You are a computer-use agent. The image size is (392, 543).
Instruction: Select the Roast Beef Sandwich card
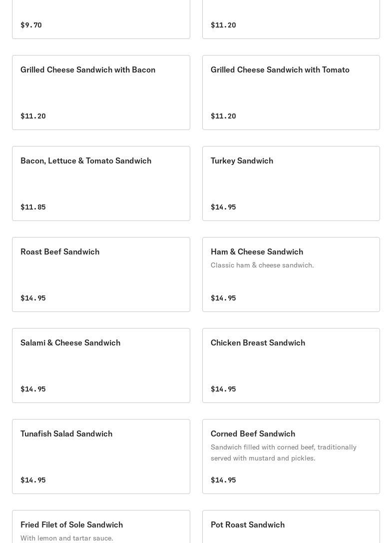tap(101, 274)
